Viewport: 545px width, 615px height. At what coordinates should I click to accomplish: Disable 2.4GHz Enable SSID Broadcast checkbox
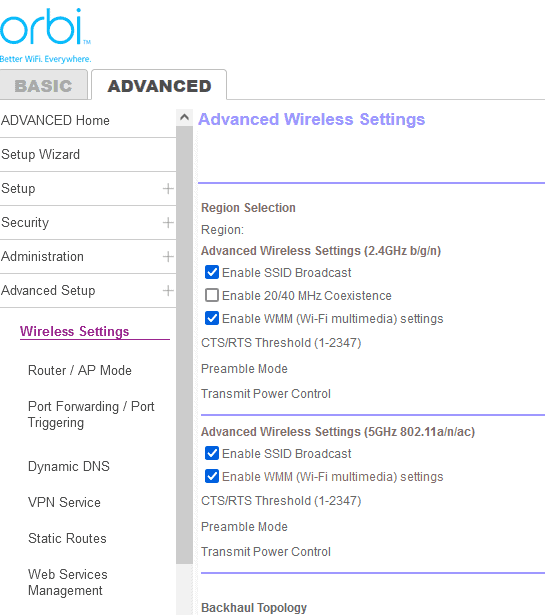tap(212, 272)
